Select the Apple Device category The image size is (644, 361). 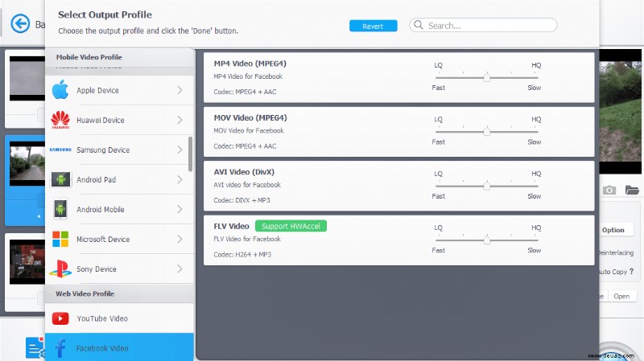pos(119,90)
